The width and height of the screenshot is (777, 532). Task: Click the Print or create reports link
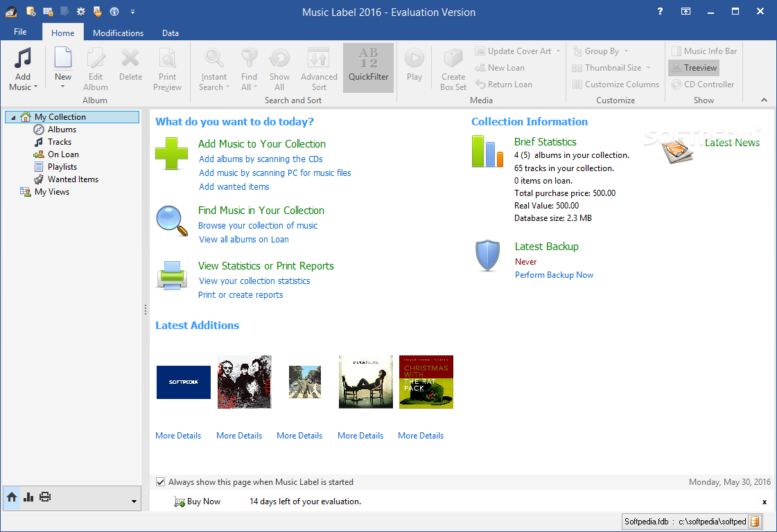(x=241, y=295)
